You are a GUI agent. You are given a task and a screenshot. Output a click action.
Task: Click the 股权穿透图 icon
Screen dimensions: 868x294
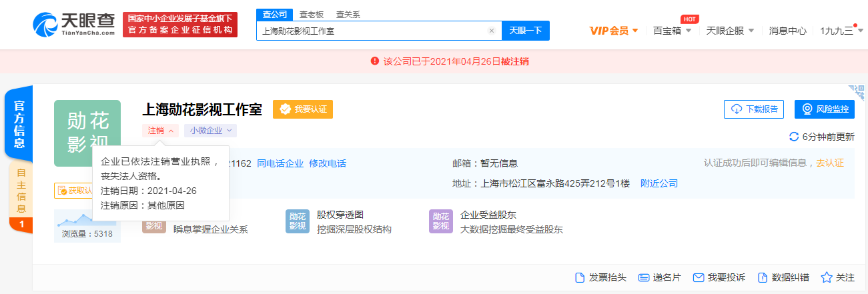(x=298, y=221)
